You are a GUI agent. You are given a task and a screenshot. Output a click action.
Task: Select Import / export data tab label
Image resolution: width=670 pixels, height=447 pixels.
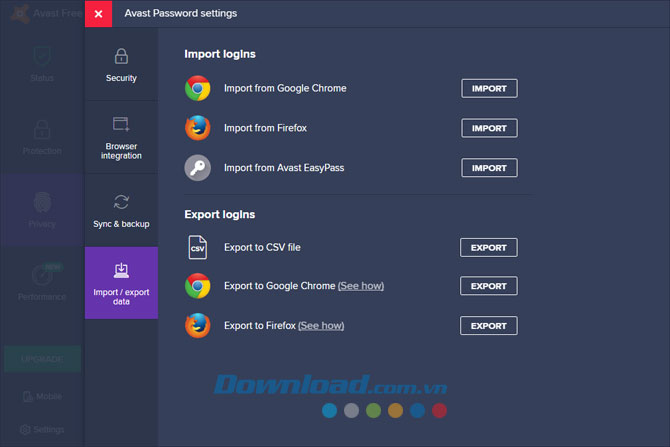121,297
